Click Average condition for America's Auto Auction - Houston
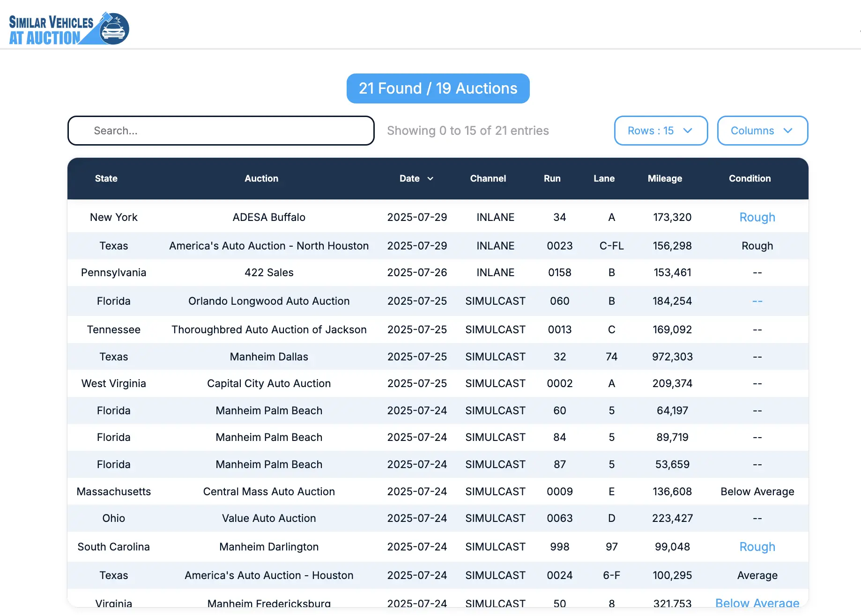861x616 pixels. point(757,575)
